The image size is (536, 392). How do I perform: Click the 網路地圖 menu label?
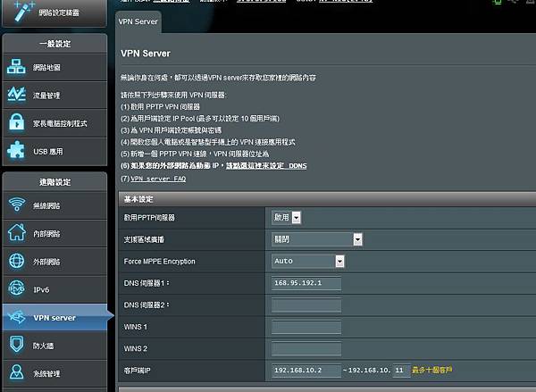point(46,68)
